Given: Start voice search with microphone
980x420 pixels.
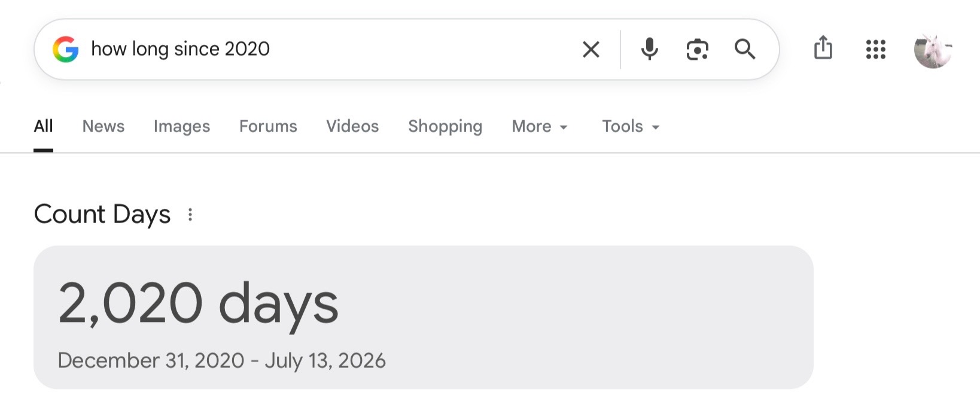Looking at the screenshot, I should 650,49.
